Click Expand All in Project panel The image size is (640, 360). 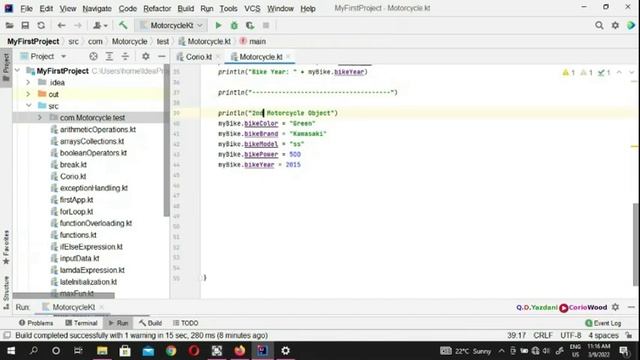pyautogui.click(x=109, y=56)
